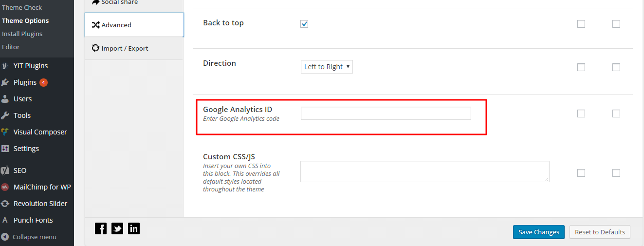Viewport: 644px width, 246px height.
Task: Click the SEO Yoast icon
Action: coord(5,170)
